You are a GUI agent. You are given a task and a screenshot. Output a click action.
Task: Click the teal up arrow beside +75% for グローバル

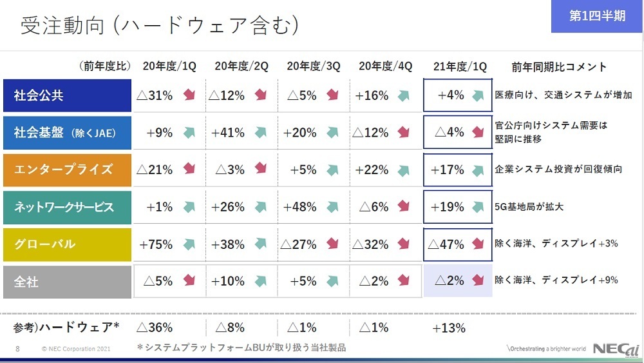189,244
